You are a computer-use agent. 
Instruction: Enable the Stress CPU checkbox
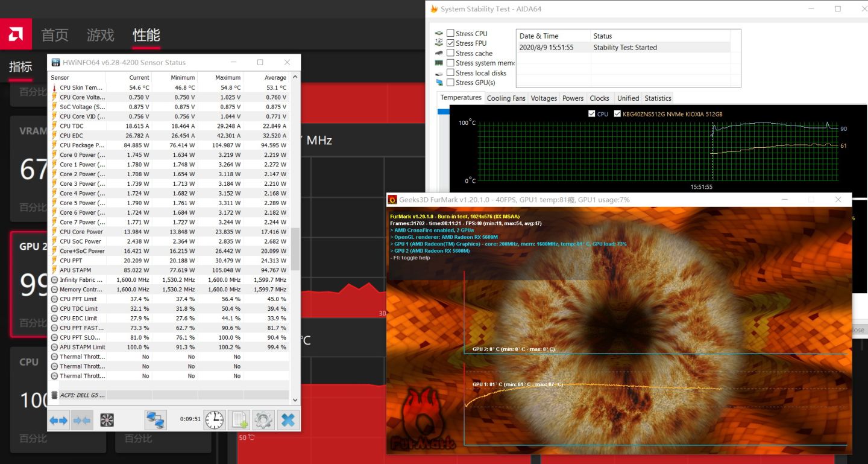(x=450, y=33)
